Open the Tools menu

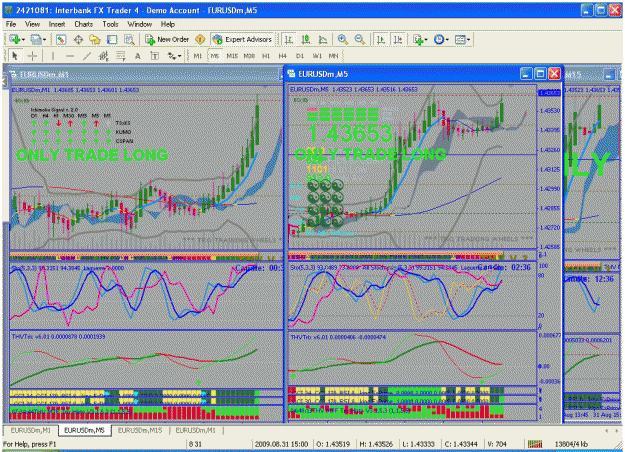pyautogui.click(x=110, y=24)
